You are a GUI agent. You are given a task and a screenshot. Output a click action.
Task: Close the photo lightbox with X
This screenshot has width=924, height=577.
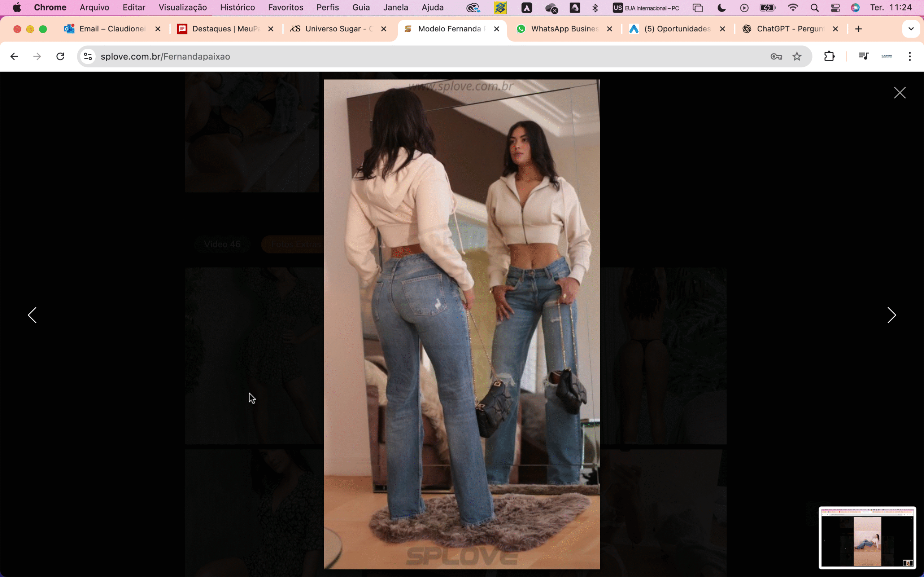(899, 93)
